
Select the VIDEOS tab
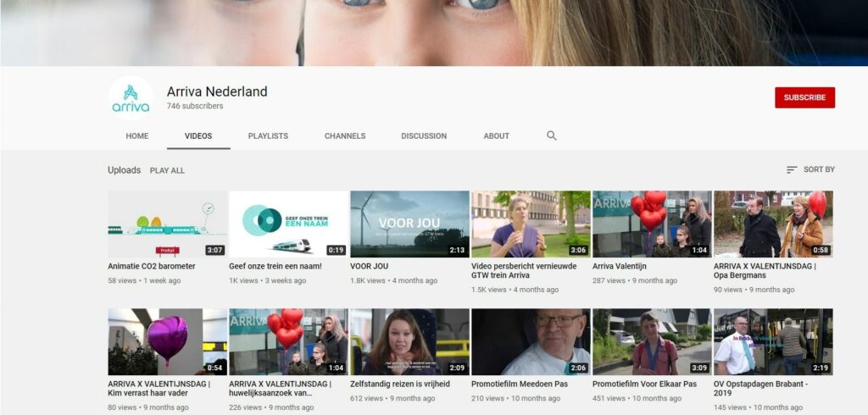coord(198,136)
